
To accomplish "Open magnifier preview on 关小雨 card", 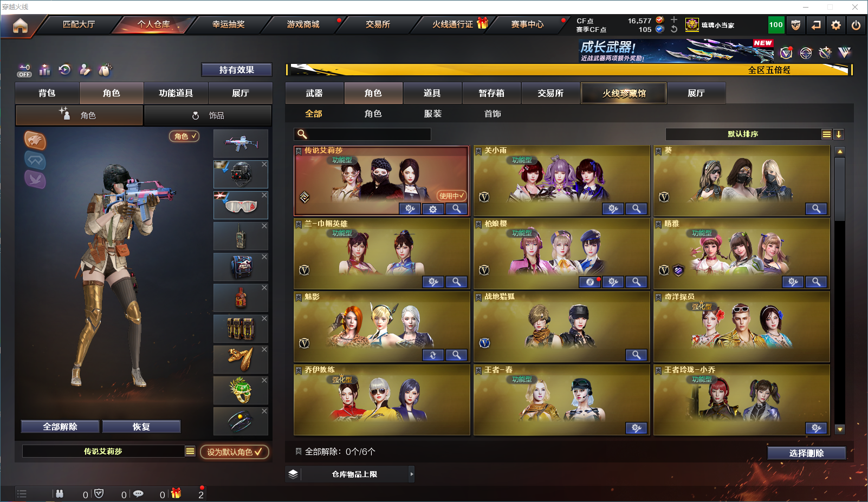I will pyautogui.click(x=636, y=208).
